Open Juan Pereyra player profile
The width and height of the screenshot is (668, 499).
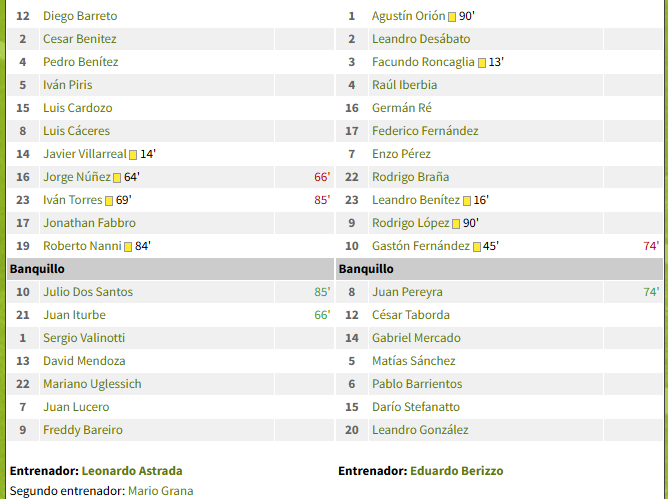(x=407, y=292)
